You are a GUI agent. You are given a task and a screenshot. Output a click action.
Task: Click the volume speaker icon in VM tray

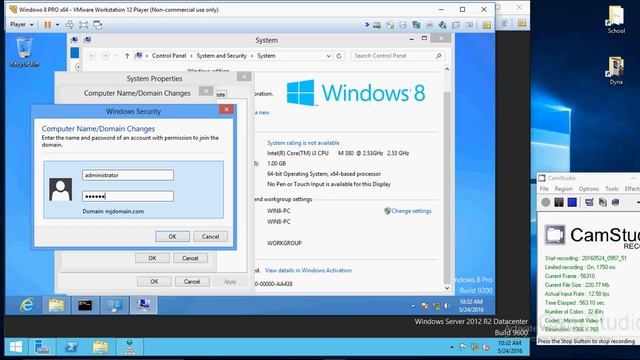(x=447, y=306)
